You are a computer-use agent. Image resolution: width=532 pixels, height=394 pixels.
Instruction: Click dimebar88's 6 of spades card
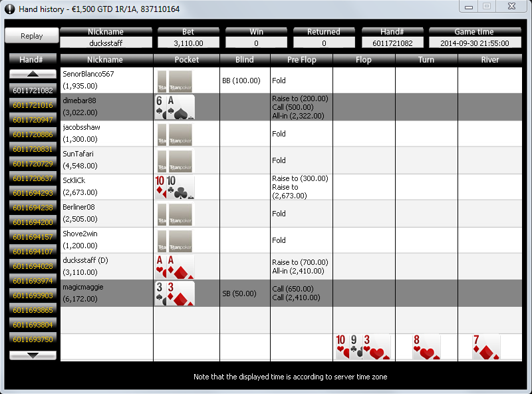click(x=160, y=107)
